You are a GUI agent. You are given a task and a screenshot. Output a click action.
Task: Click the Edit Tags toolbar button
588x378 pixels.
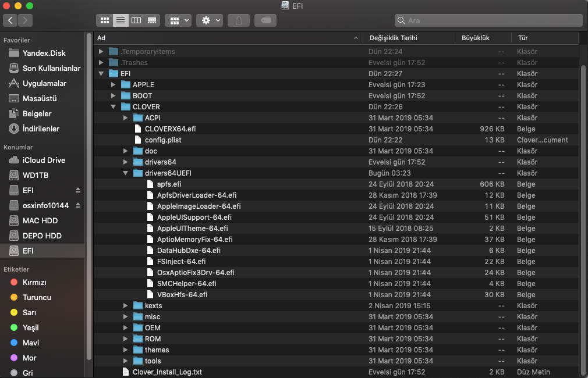265,20
